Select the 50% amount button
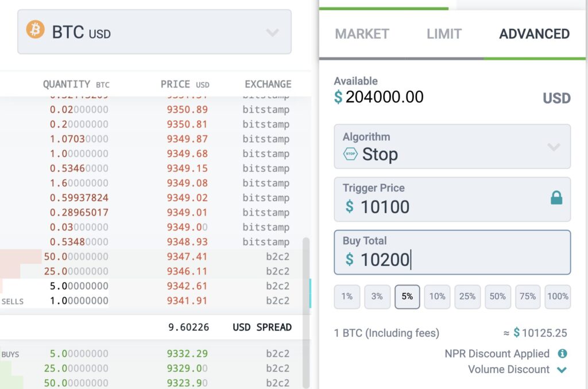Image resolution: width=588 pixels, height=389 pixels. coord(498,296)
